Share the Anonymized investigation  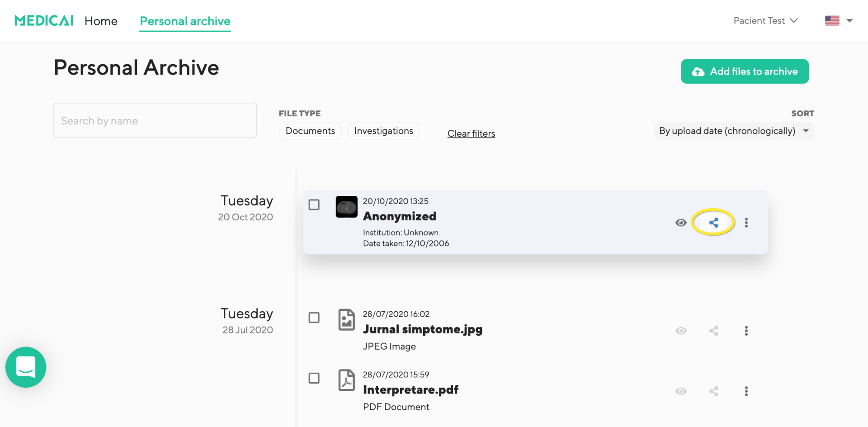(x=713, y=223)
